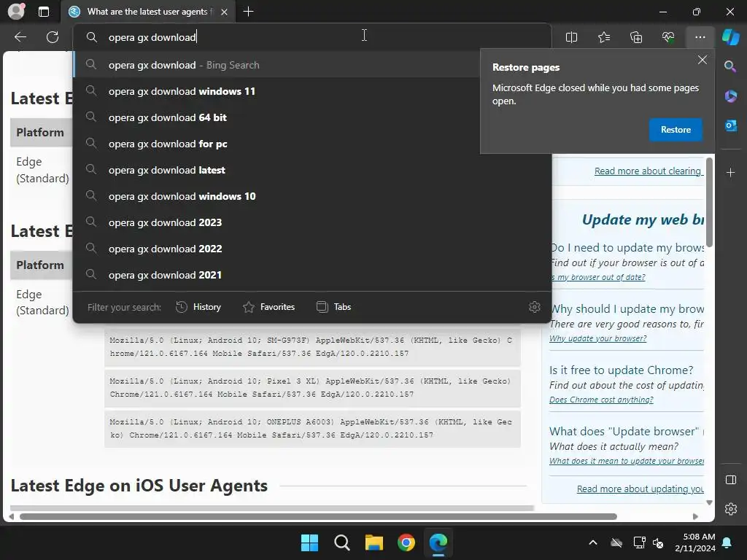Screen dimensions: 747x560
Task: Open Windows Start menu
Action: point(309,542)
